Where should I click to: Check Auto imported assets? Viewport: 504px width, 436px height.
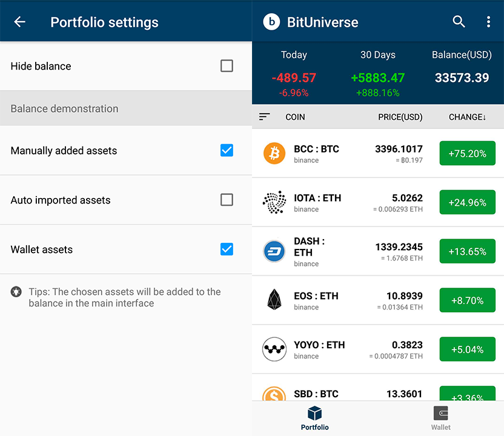pyautogui.click(x=227, y=200)
